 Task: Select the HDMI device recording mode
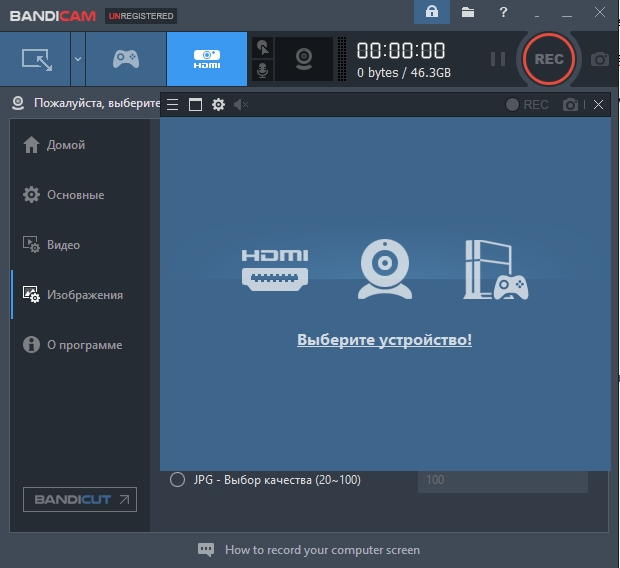tap(207, 59)
